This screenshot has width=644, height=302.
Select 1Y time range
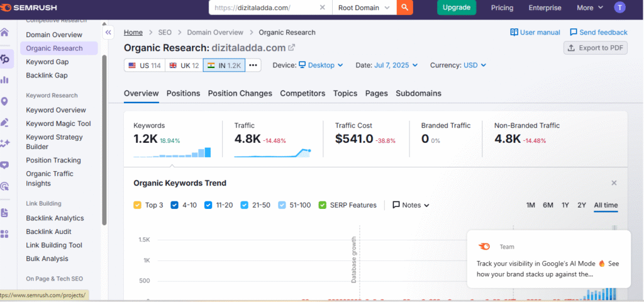point(565,205)
